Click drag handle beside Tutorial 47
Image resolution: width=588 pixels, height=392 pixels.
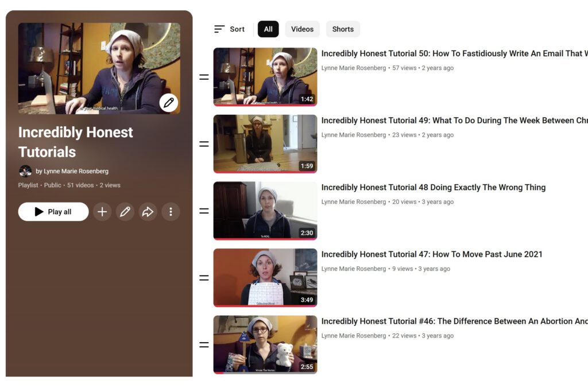[204, 278]
